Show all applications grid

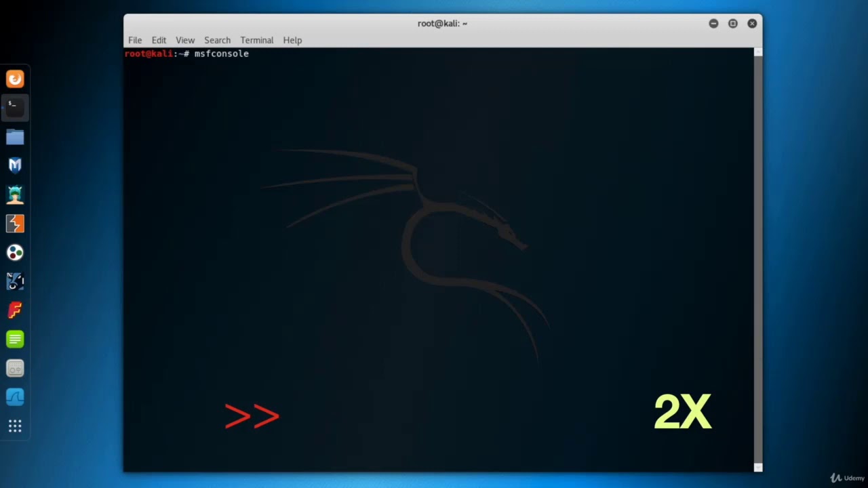[x=15, y=426]
